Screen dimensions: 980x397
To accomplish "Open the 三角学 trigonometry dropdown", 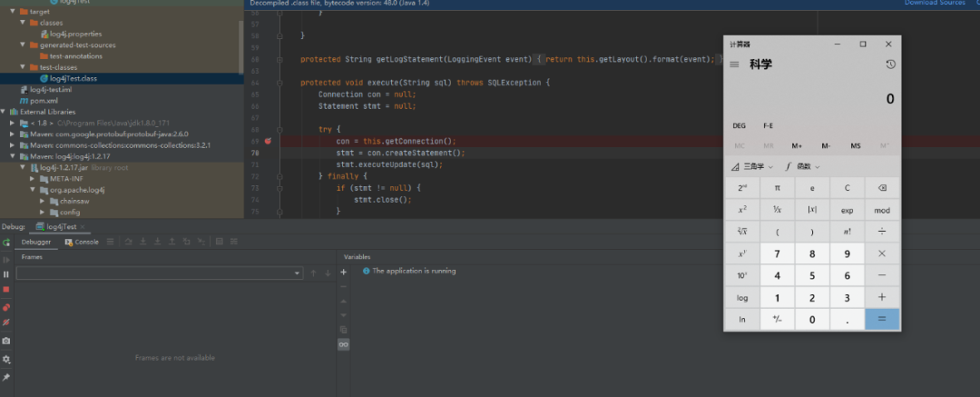I will click(752, 166).
